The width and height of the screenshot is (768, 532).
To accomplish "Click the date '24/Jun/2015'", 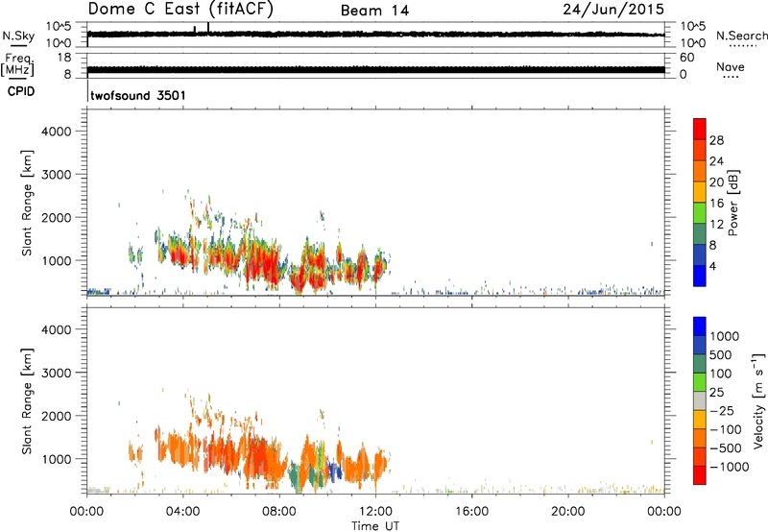I will tap(613, 10).
